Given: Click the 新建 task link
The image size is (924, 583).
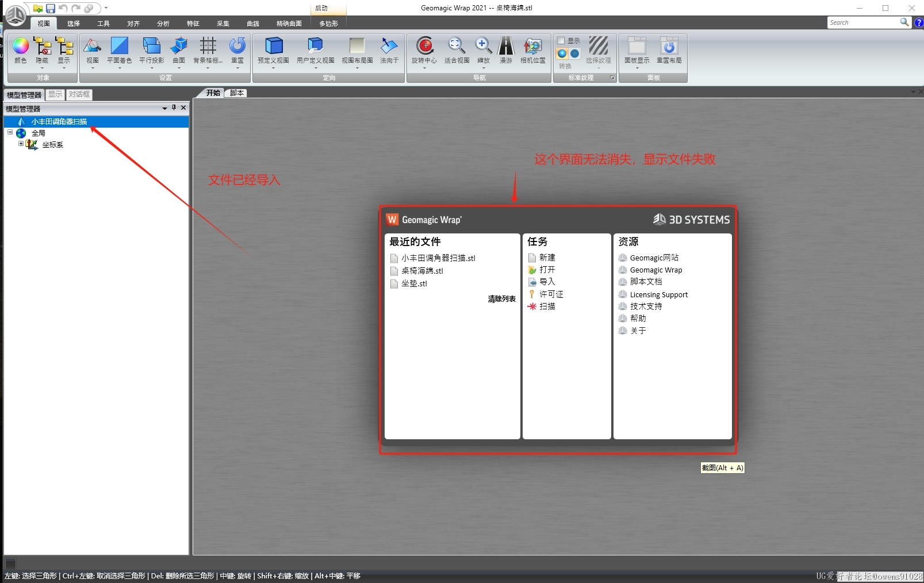Looking at the screenshot, I should click(x=547, y=258).
